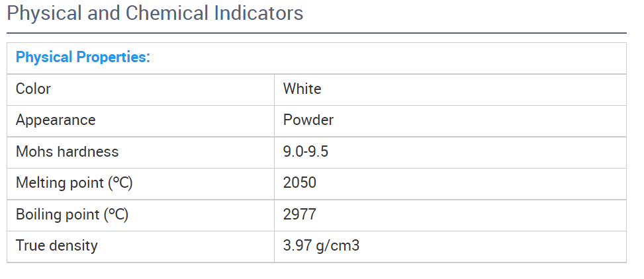Select the 2050 melting point value

(299, 183)
